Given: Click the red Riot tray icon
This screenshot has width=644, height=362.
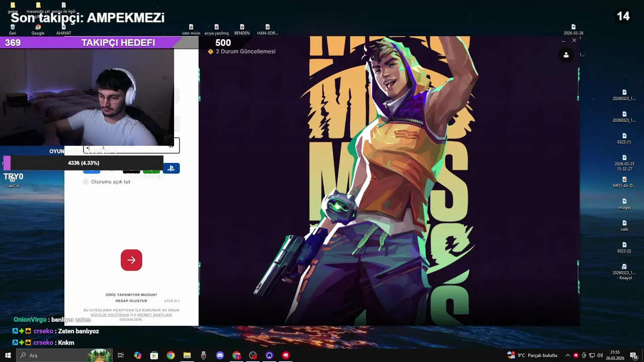Looking at the screenshot, I should tap(576, 355).
